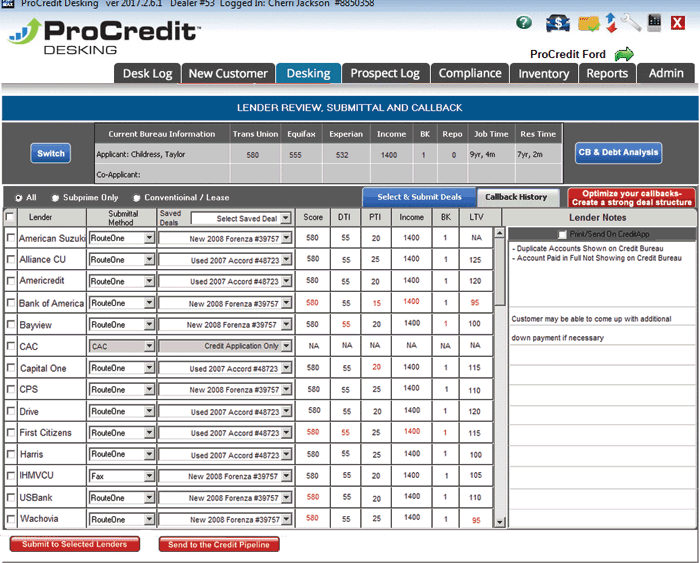Open the Reports tab
Image resolution: width=700 pixels, height=563 pixels.
coord(607,73)
